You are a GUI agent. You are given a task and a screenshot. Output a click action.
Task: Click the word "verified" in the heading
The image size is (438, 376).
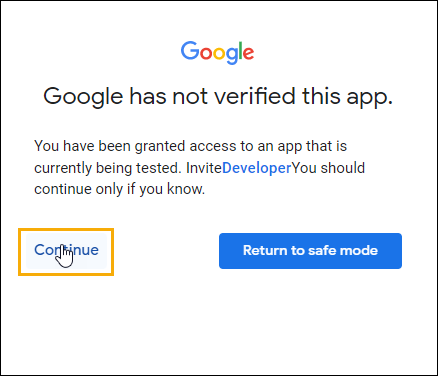point(254,96)
